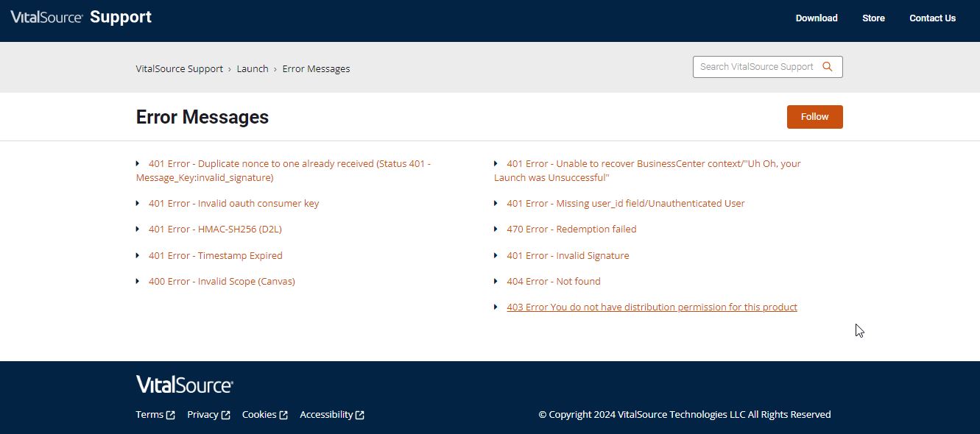Click the VitalSource footer logo
The width and height of the screenshot is (980, 434).
[184, 384]
